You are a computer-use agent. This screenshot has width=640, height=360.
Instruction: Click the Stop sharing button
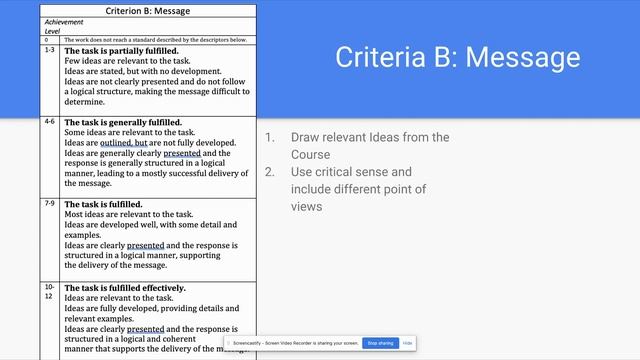pyautogui.click(x=380, y=343)
